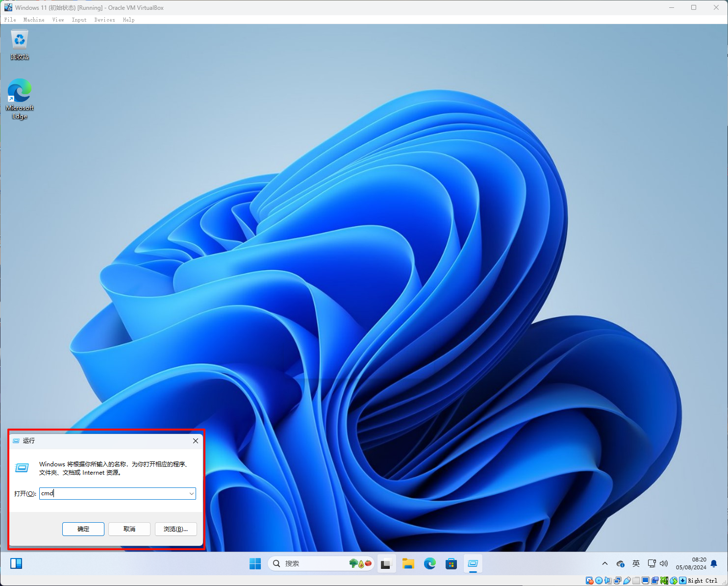Open the VirtualBox Devices menu
Image resolution: width=728 pixels, height=586 pixels.
tap(105, 20)
